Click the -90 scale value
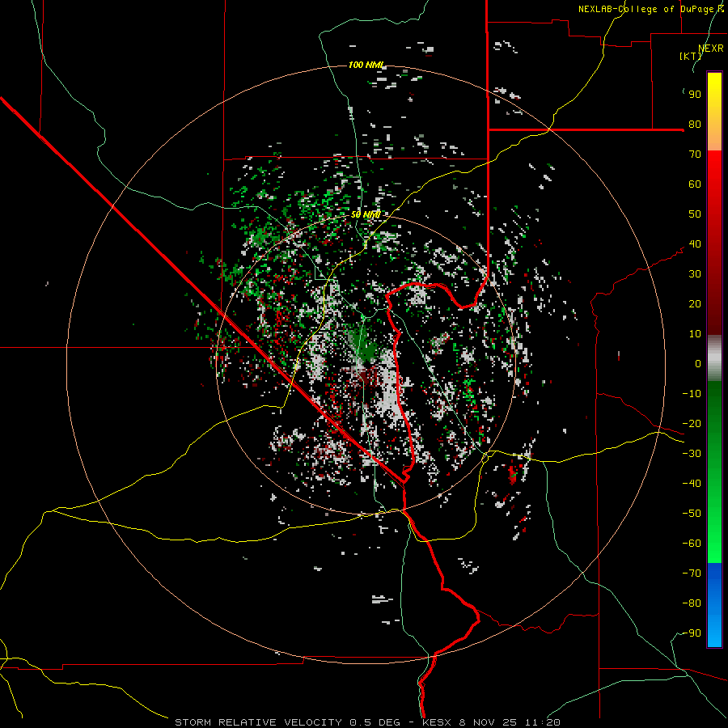This screenshot has width=728, height=728. 692,633
